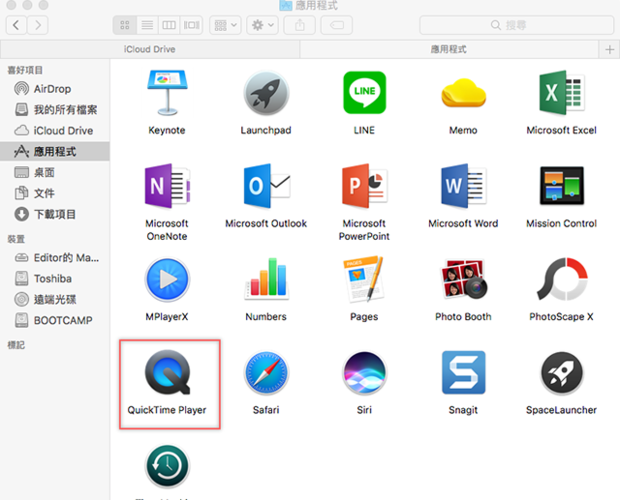The height and width of the screenshot is (500, 620).
Task: Select the Snagit app icon
Action: (463, 372)
